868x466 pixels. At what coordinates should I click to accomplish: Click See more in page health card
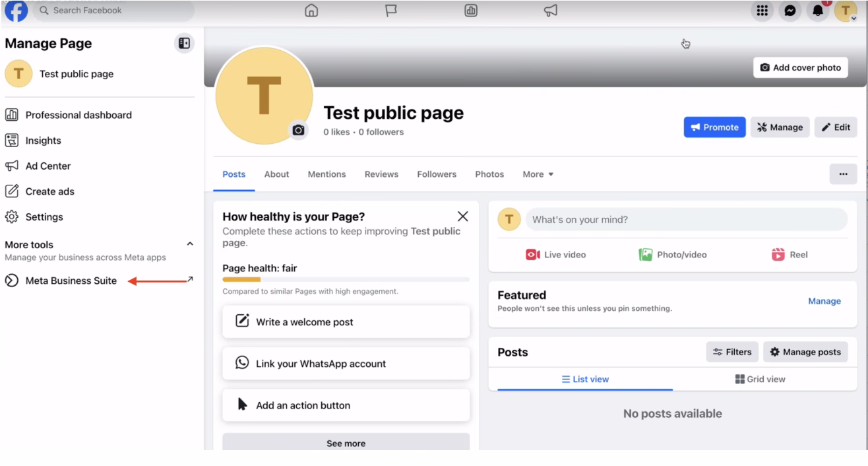[x=346, y=443]
